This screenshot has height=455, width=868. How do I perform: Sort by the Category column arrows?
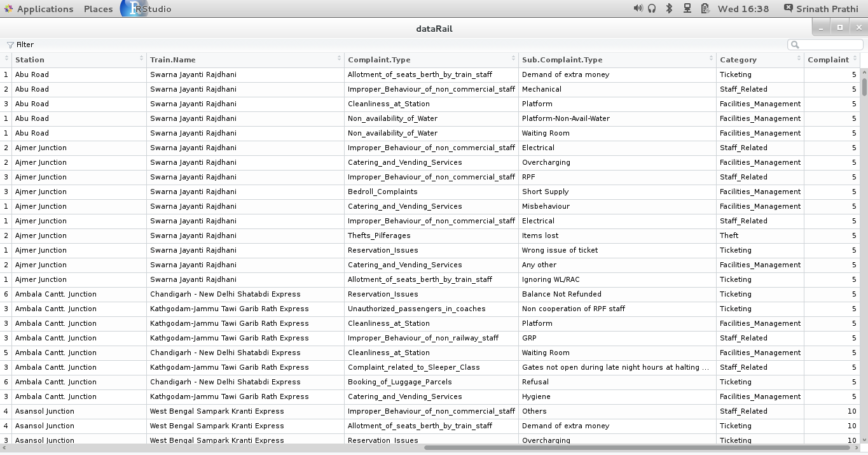799,59
